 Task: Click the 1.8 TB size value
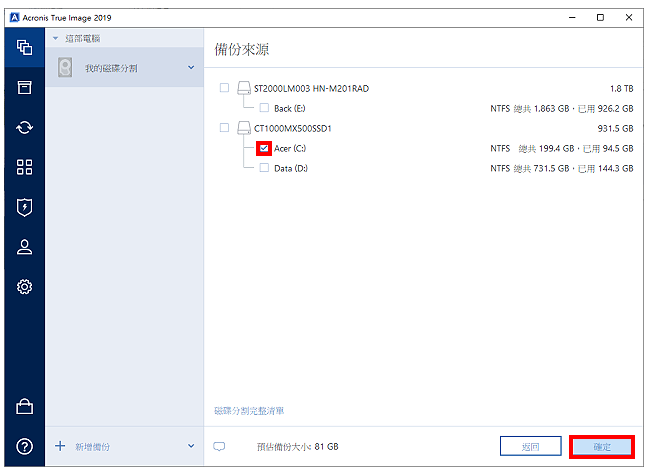click(x=622, y=89)
